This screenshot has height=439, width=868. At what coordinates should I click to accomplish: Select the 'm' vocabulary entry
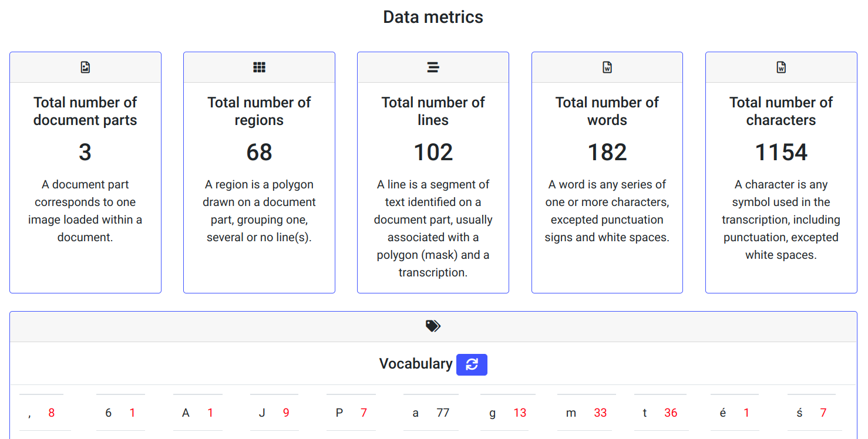coord(586,413)
